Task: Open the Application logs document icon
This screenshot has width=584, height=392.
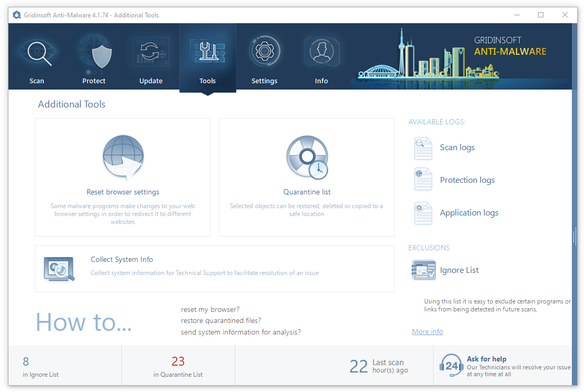Action: [x=423, y=213]
